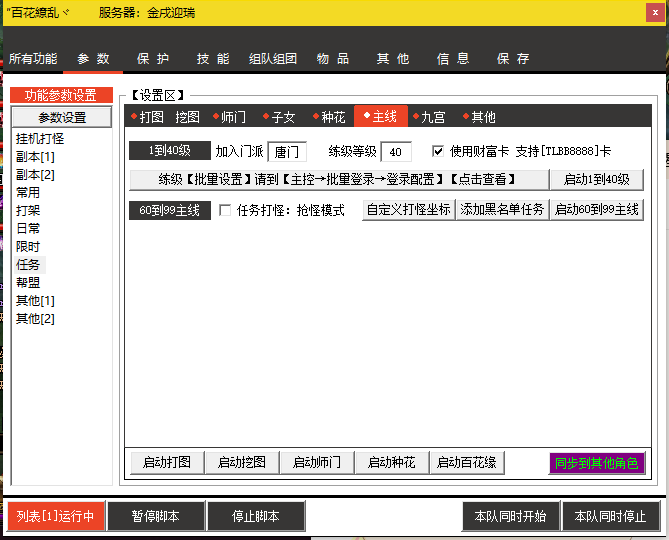669x540 pixels.
Task: Close the window with red X
Action: click(655, 12)
